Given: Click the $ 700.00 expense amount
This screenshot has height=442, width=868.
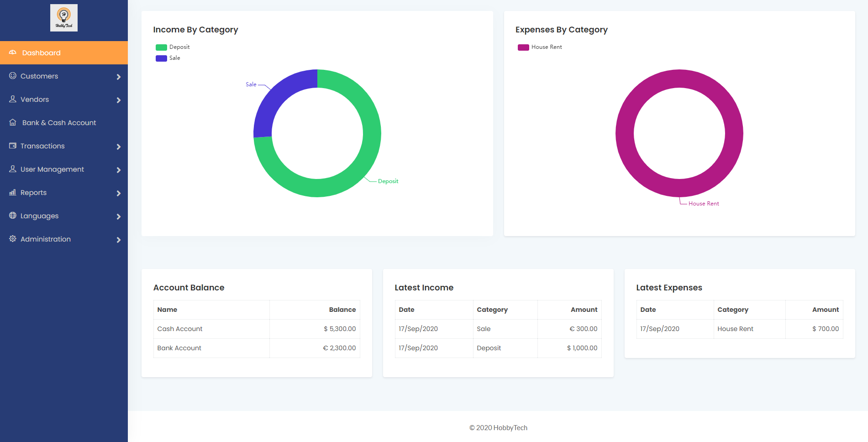Looking at the screenshot, I should pyautogui.click(x=826, y=329).
